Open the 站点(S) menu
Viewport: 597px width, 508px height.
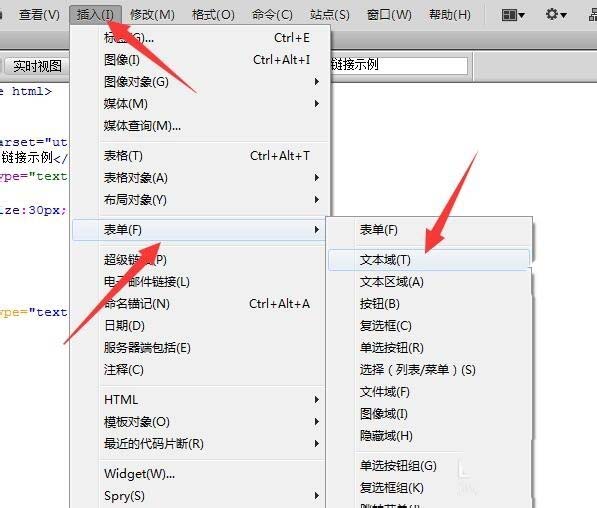point(330,15)
